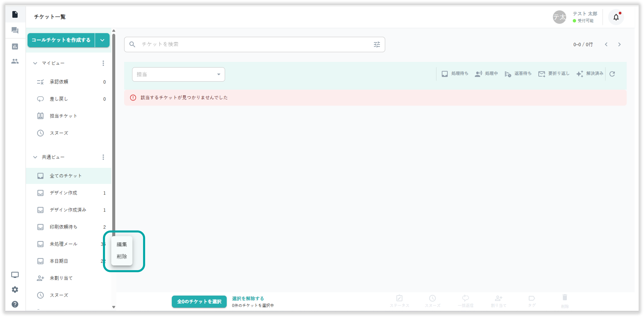Viewport: 644px width, 317px height.
Task: Toggle the 解決済み status filter
Action: coord(590,74)
